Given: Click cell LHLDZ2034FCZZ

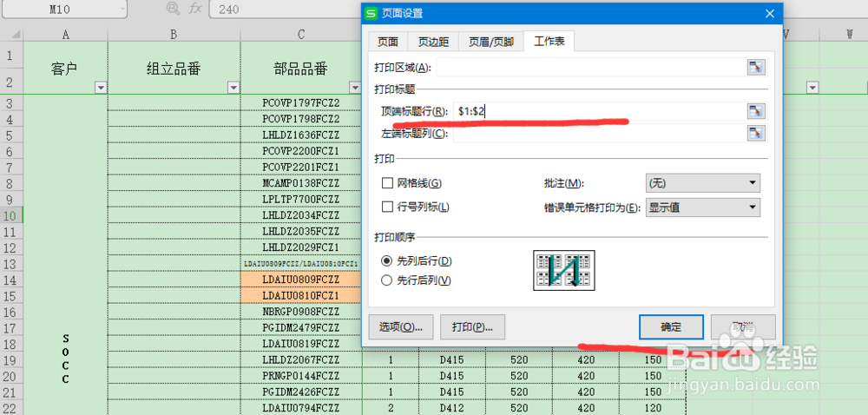Looking at the screenshot, I should coord(301,215).
